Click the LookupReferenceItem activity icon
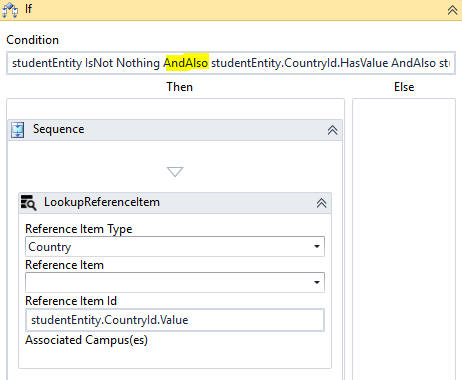Screen dimensions: 462x380 [28, 202]
